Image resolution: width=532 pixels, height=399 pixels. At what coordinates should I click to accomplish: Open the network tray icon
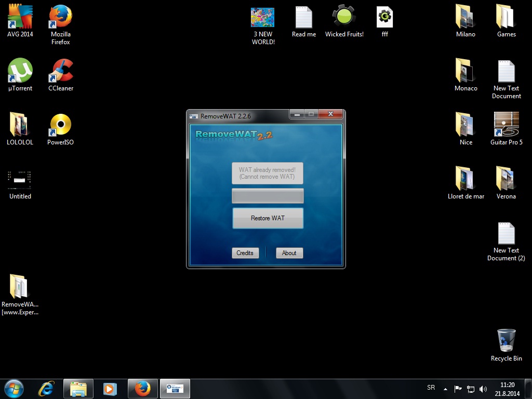471,389
